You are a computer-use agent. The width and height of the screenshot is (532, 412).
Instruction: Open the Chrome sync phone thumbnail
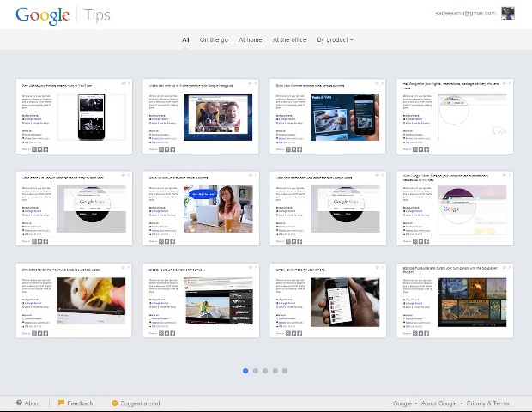pos(345,117)
